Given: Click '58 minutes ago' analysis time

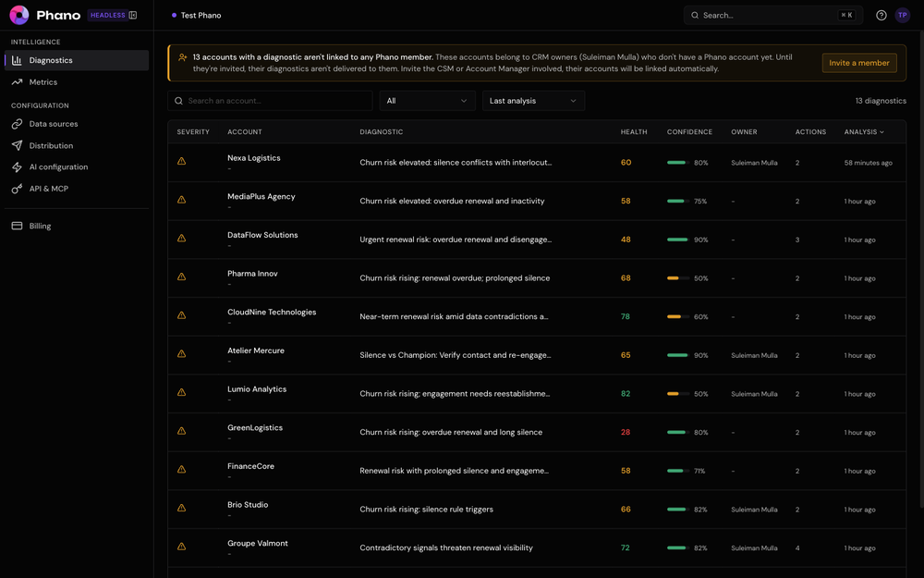Looking at the screenshot, I should pos(868,163).
